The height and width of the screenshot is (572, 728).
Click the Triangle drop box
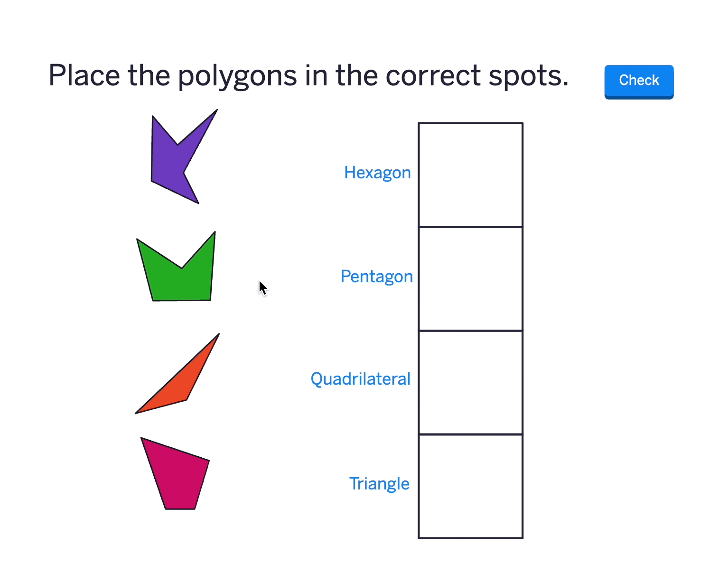pyautogui.click(x=470, y=485)
